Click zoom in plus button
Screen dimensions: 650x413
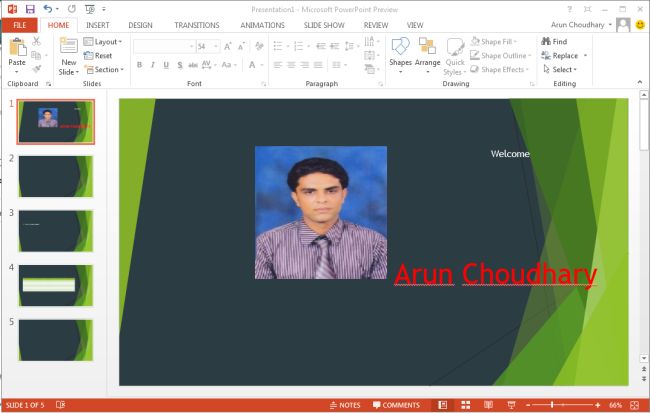coord(597,405)
